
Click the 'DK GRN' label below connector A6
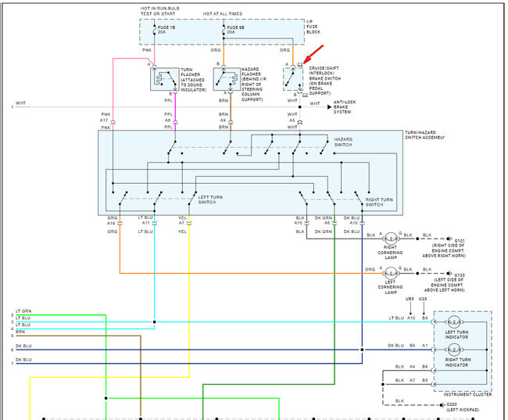pyautogui.click(x=324, y=232)
